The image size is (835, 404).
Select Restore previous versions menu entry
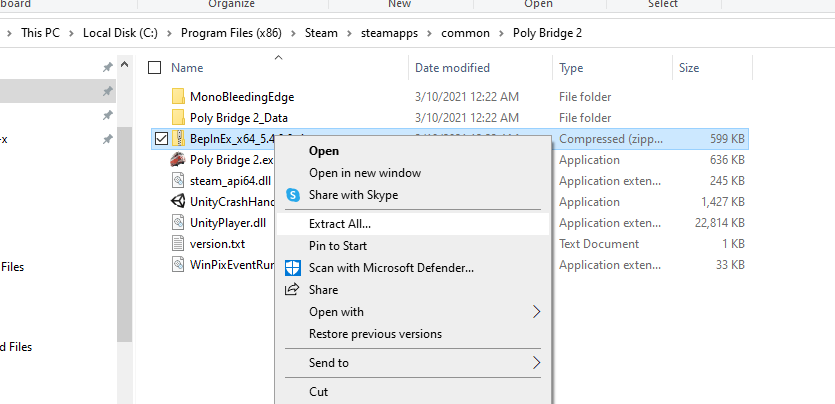(x=375, y=334)
